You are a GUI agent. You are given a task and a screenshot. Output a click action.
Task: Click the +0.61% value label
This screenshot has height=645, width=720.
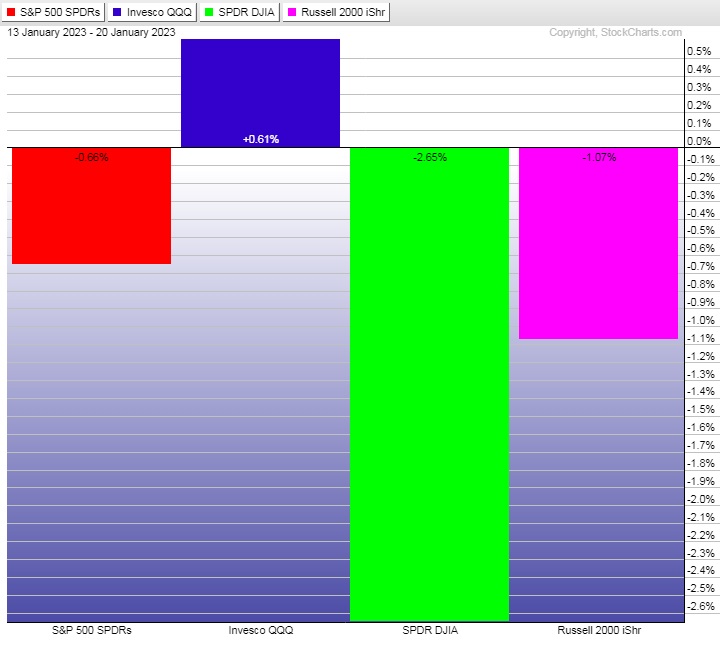click(x=261, y=139)
